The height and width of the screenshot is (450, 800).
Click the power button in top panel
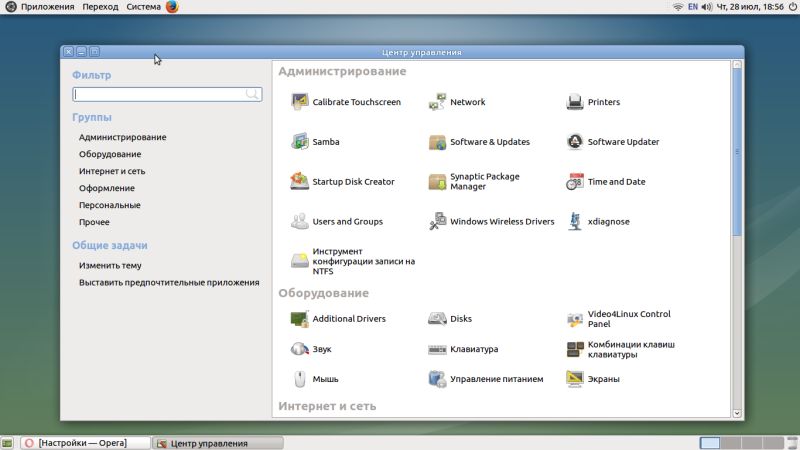pyautogui.click(x=793, y=7)
